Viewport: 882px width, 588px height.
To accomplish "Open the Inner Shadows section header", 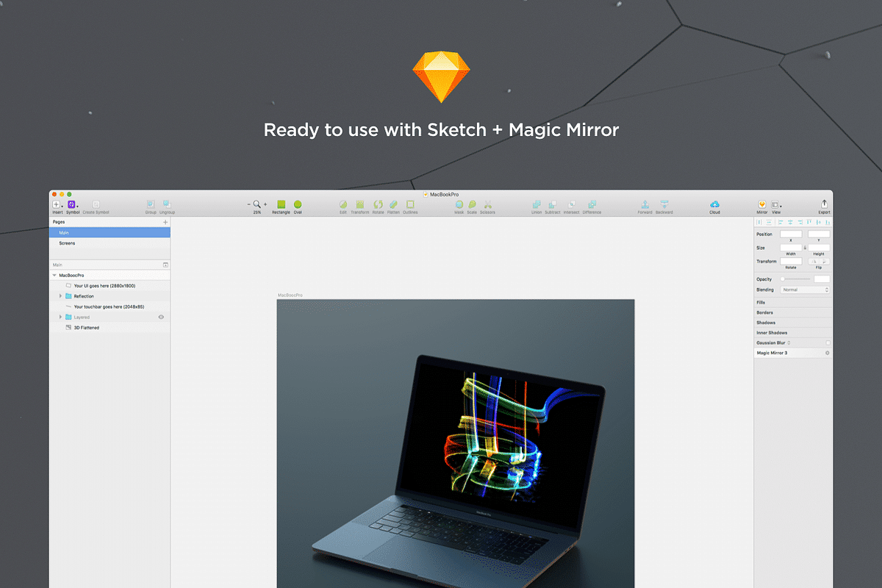I will tap(793, 333).
